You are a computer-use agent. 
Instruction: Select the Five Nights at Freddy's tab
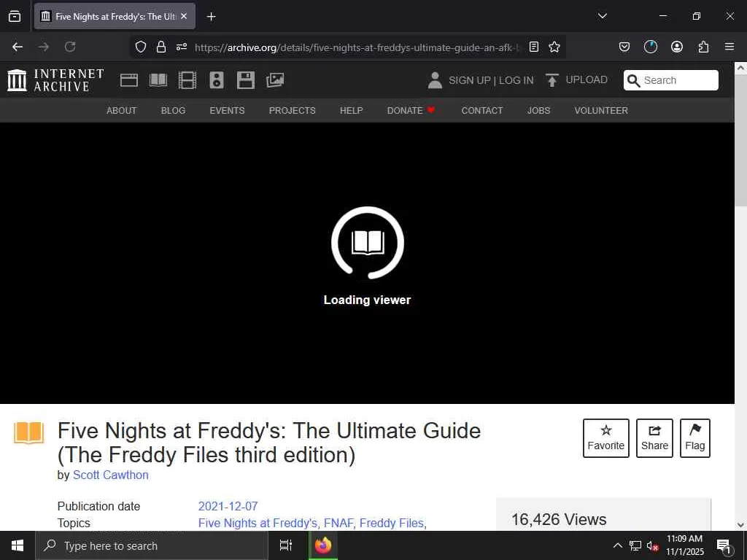[115, 16]
